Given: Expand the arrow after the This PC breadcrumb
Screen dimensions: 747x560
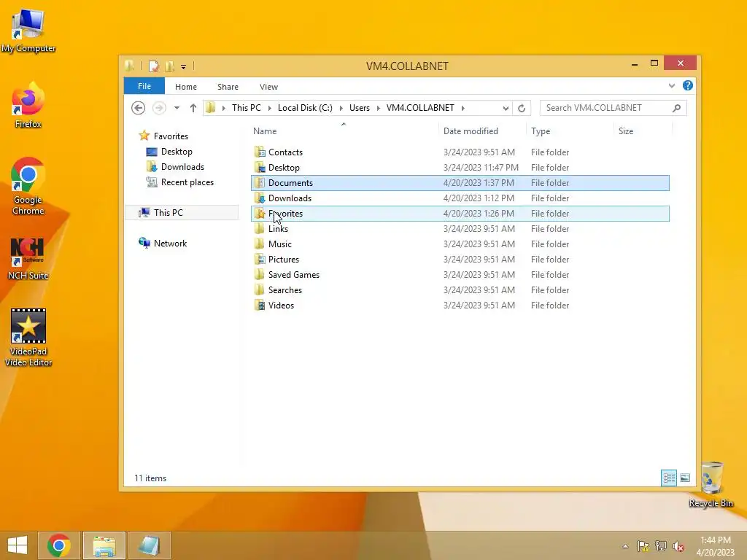Looking at the screenshot, I should pos(270,108).
